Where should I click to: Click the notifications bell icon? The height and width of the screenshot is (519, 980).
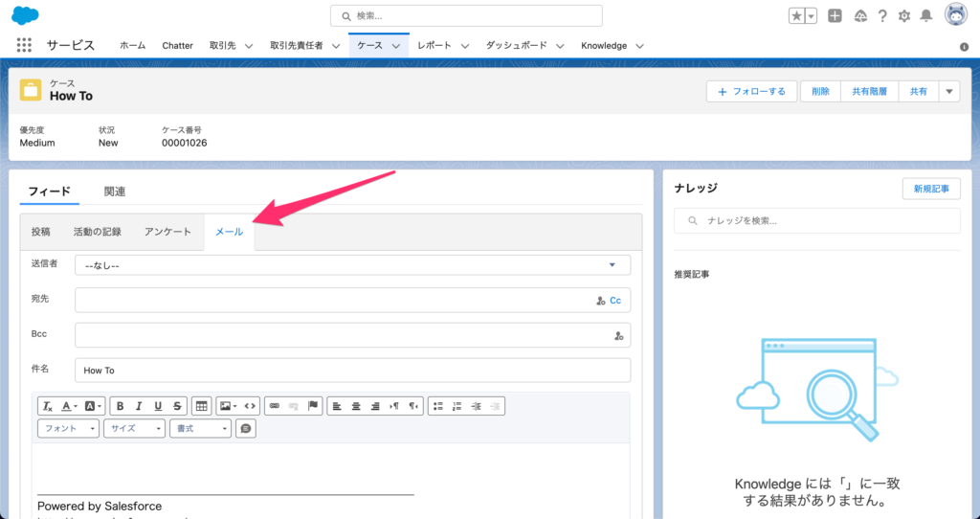click(925, 15)
